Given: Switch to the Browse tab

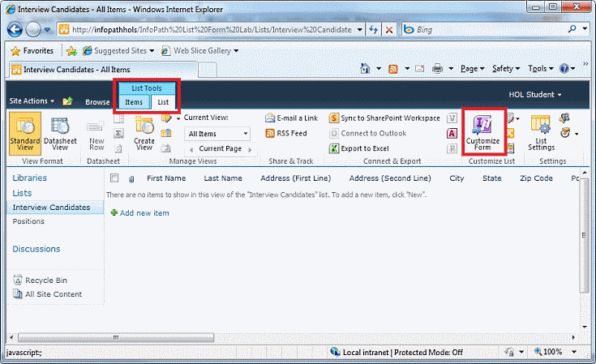Looking at the screenshot, I should click(x=97, y=102).
